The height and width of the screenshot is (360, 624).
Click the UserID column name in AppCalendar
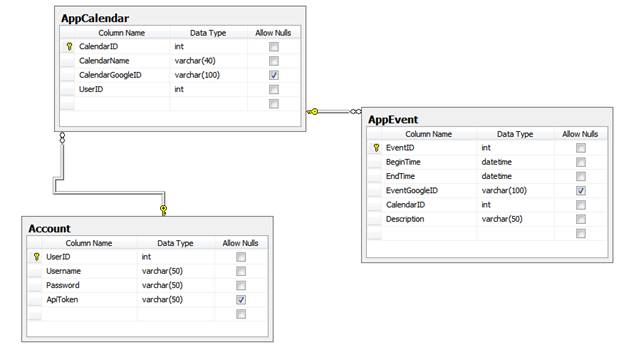122,90
